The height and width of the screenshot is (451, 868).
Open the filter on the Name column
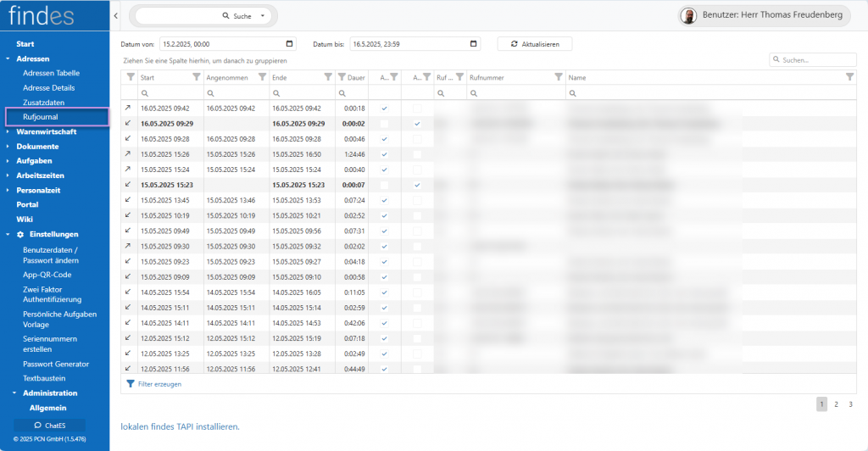[x=849, y=77]
